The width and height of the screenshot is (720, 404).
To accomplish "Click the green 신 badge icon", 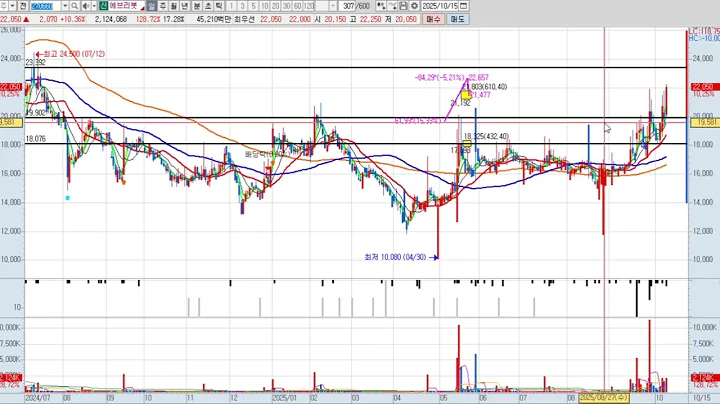I will click(x=103, y=6).
